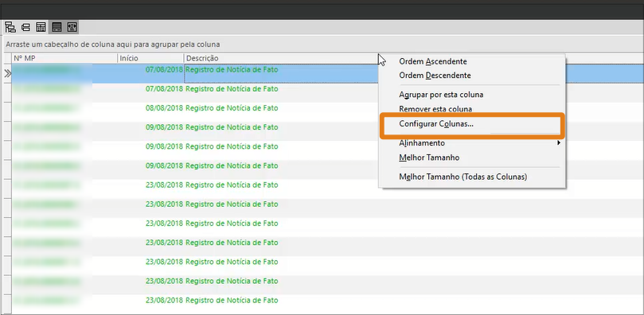Select Agrupar por esta coluna
Image resolution: width=644 pixels, height=315 pixels.
[441, 95]
